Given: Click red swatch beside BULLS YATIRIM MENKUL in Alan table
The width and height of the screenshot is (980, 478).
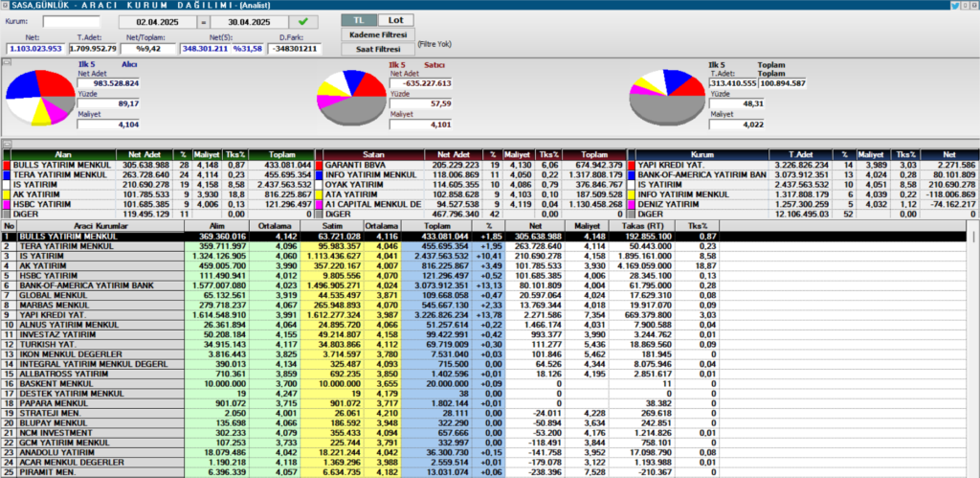Looking at the screenshot, I should point(7,165).
